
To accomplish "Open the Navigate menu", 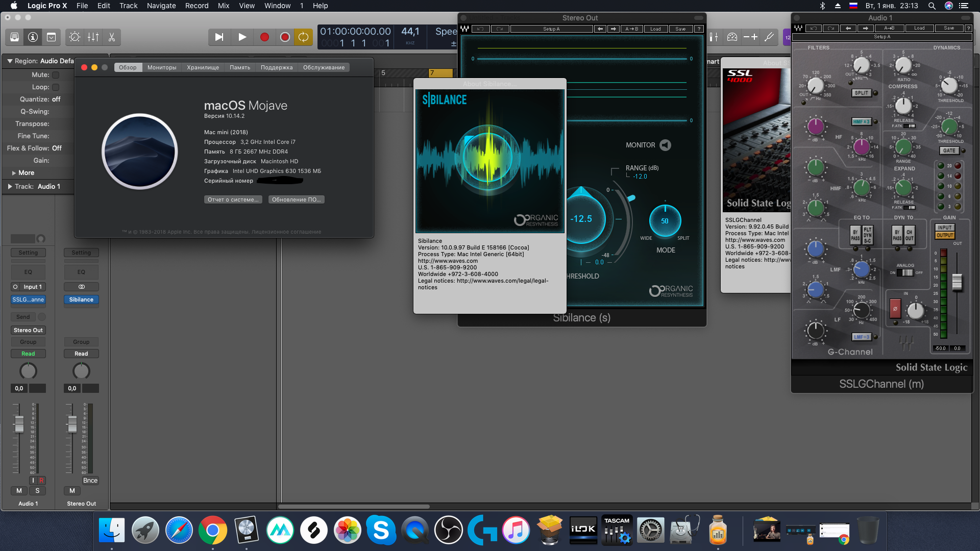I will pyautogui.click(x=161, y=6).
